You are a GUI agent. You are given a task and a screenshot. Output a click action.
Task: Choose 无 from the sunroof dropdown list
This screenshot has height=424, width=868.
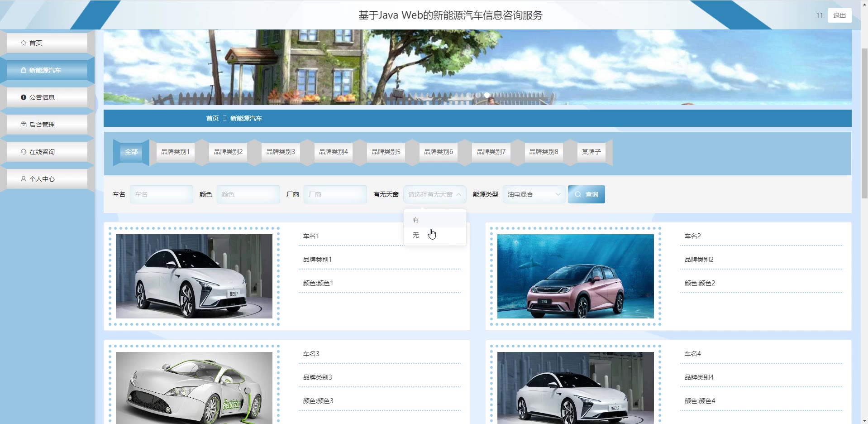434,235
